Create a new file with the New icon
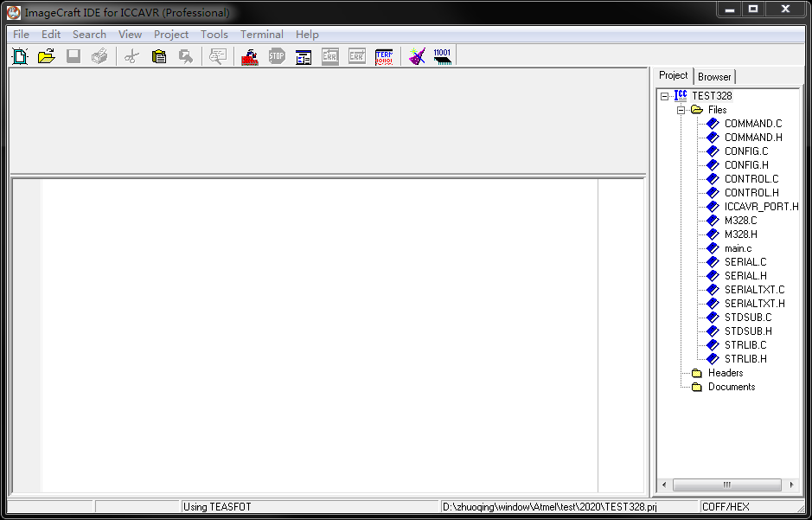 (x=19, y=55)
